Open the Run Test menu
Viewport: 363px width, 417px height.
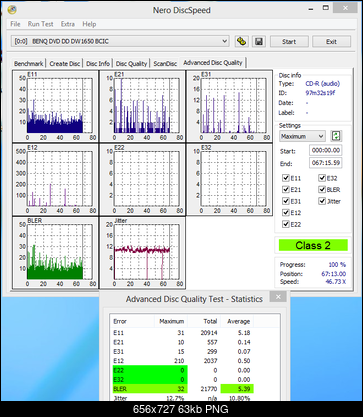40,24
